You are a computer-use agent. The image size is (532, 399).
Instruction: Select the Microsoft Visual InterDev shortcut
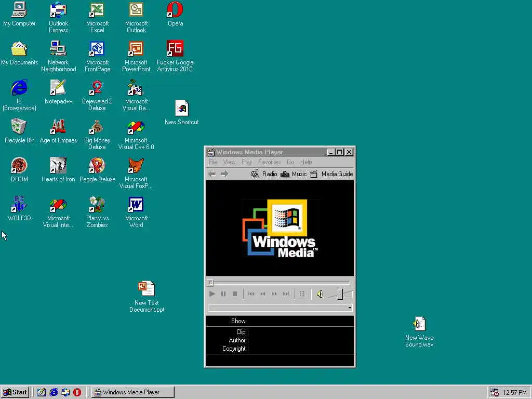point(58,212)
